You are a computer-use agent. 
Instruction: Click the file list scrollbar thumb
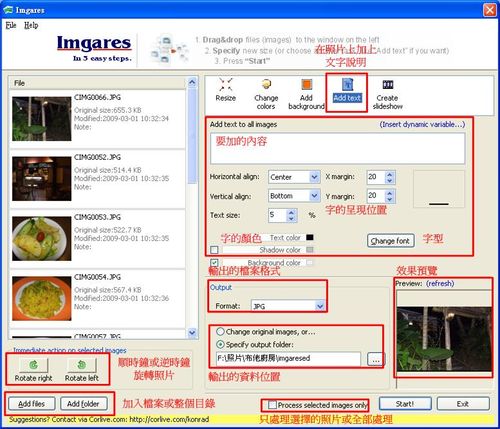[x=192, y=136]
